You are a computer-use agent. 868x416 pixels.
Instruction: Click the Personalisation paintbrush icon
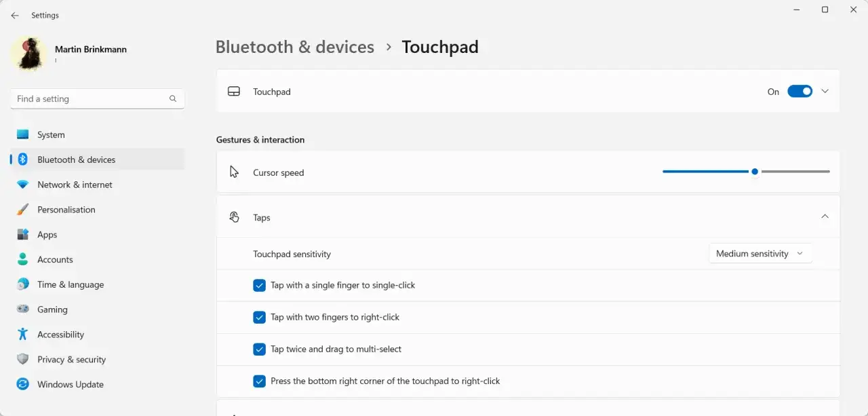coord(23,210)
